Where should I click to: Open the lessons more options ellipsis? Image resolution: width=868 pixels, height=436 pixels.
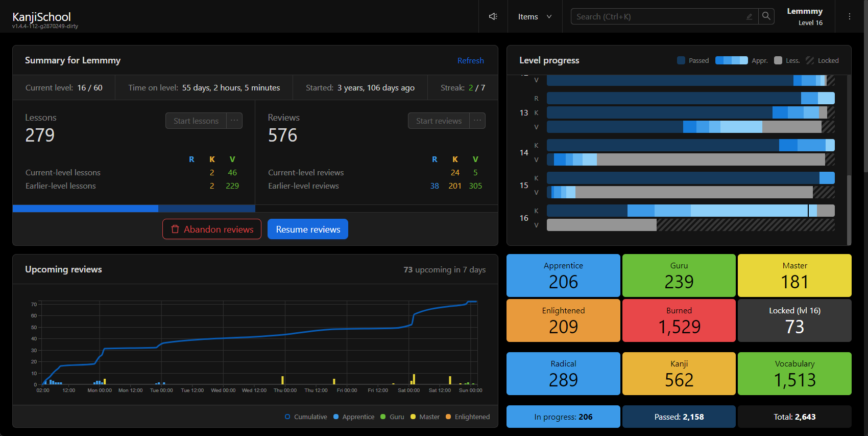(234, 121)
